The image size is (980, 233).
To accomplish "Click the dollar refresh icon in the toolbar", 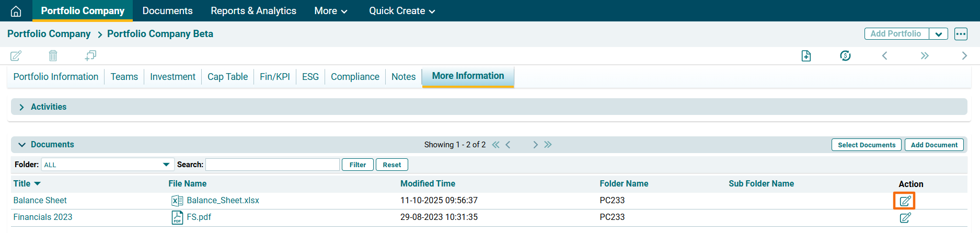I will pyautogui.click(x=845, y=56).
